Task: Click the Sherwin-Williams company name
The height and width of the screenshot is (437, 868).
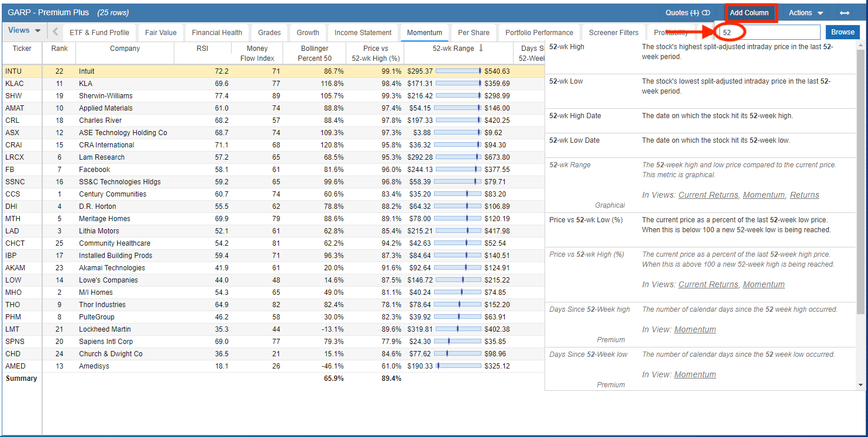Action: click(x=106, y=96)
